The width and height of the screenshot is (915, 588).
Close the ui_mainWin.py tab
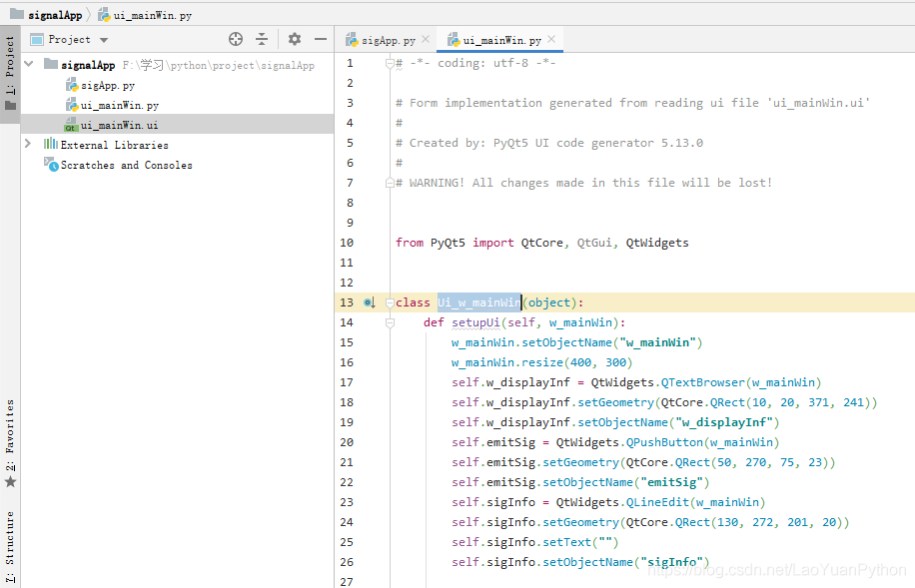tap(551, 39)
